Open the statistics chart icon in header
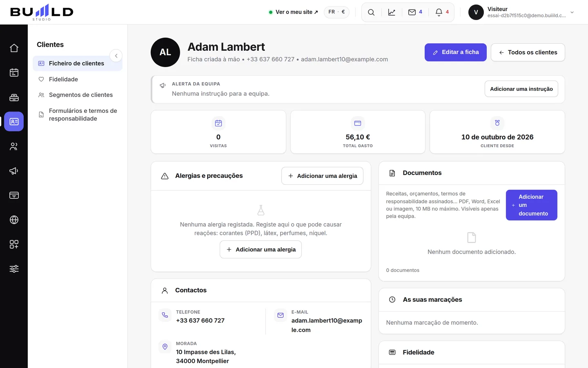 [392, 12]
